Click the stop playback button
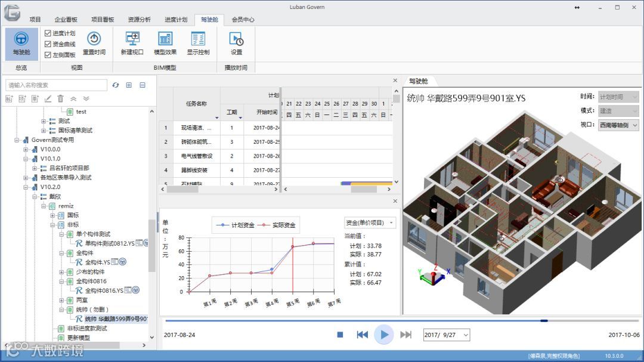This screenshot has width=644, height=362. 340,335
